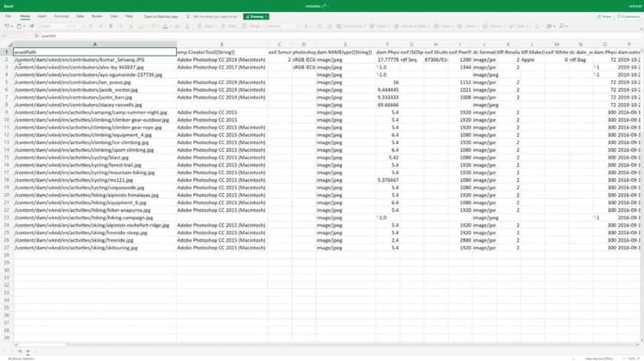The height and width of the screenshot is (361, 644).
Task: Select row 2 header
Action: pyautogui.click(x=7, y=59)
